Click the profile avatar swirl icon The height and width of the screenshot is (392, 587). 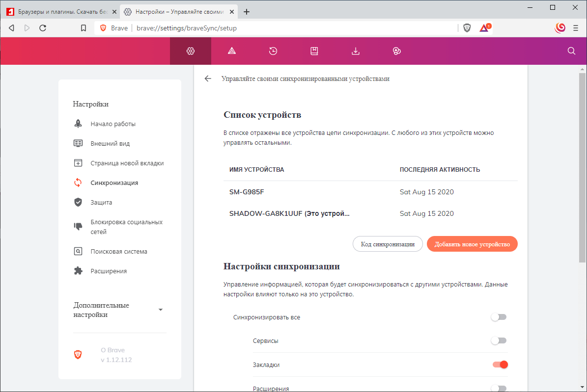pos(560,28)
